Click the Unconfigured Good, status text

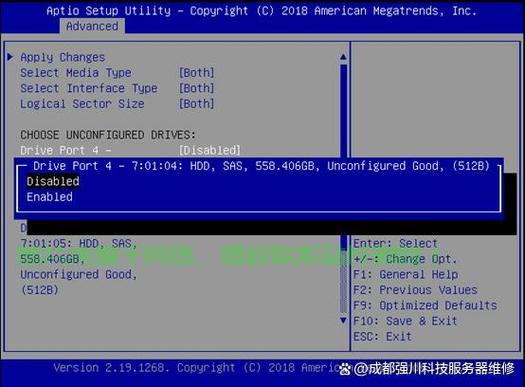tap(79, 275)
